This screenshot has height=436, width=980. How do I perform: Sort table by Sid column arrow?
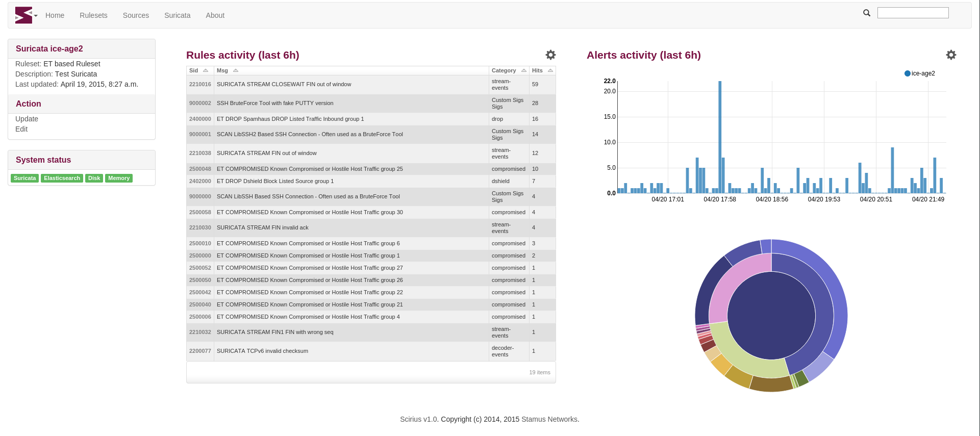[206, 70]
